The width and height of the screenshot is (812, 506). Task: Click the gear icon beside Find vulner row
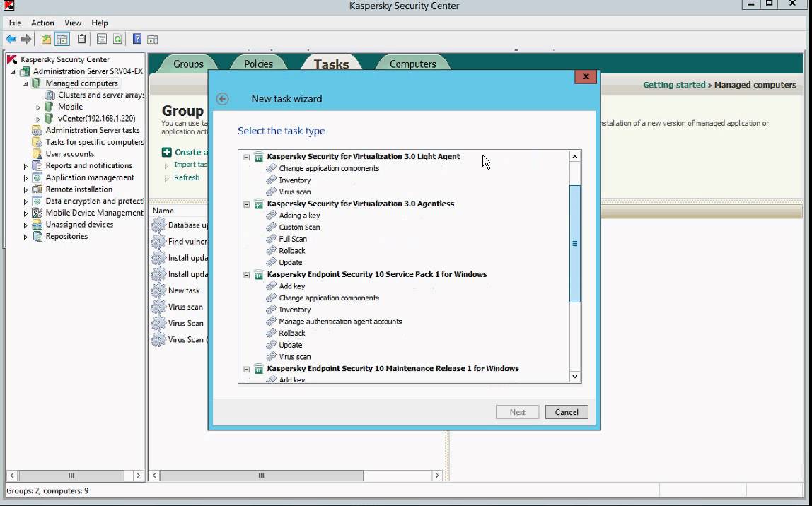point(158,242)
